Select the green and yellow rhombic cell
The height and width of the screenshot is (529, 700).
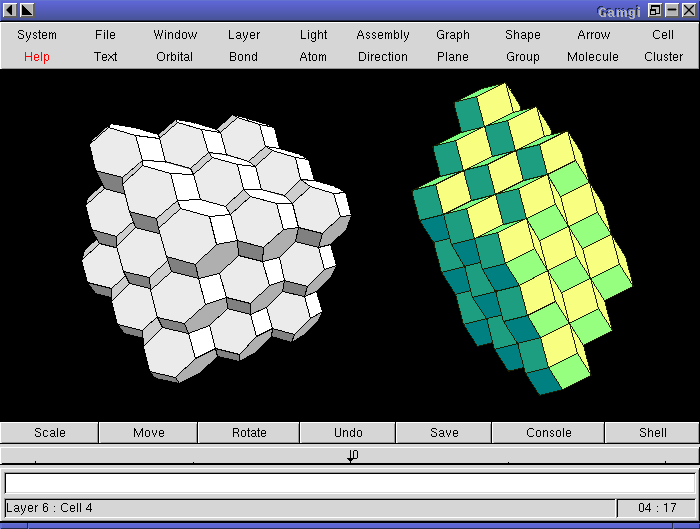point(525,240)
